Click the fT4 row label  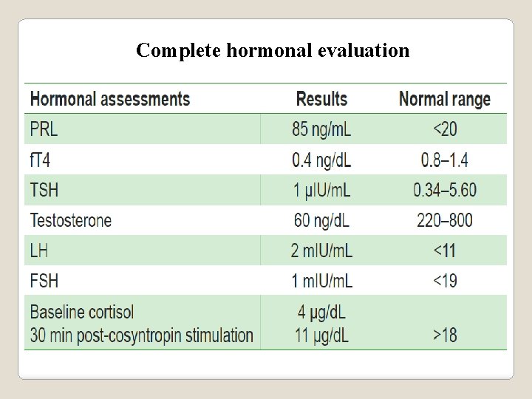[40, 160]
